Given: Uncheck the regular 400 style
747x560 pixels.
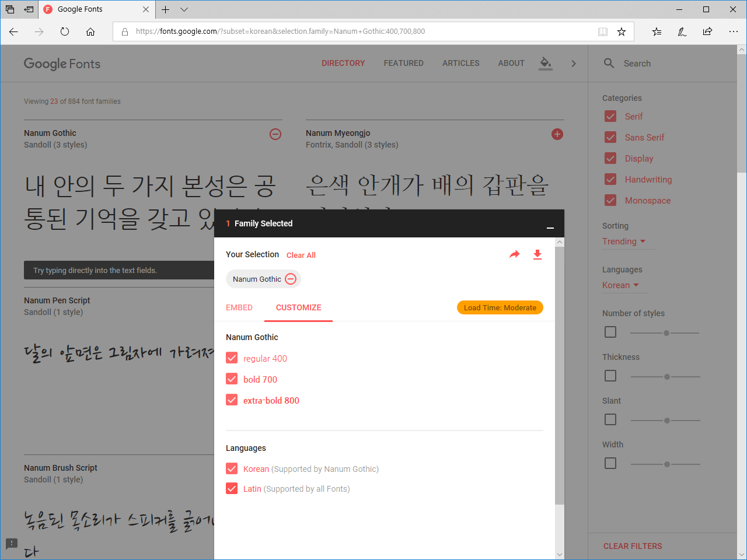Looking at the screenshot, I should click(232, 358).
